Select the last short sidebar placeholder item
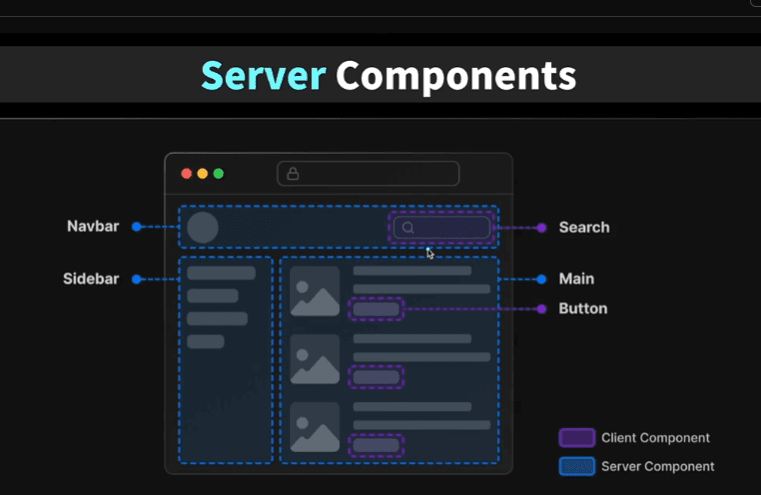The height and width of the screenshot is (495, 761). point(206,341)
